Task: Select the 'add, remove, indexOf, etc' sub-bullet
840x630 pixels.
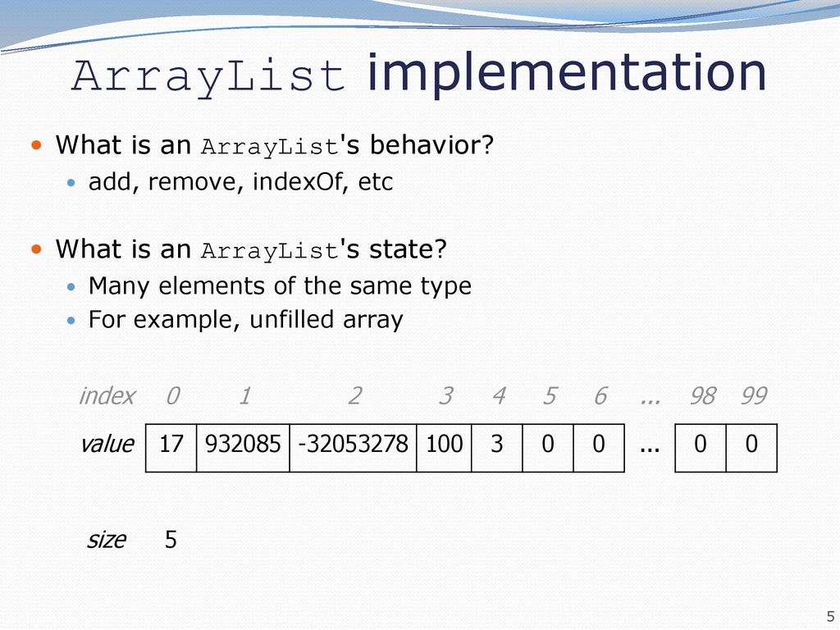Action: tap(240, 181)
